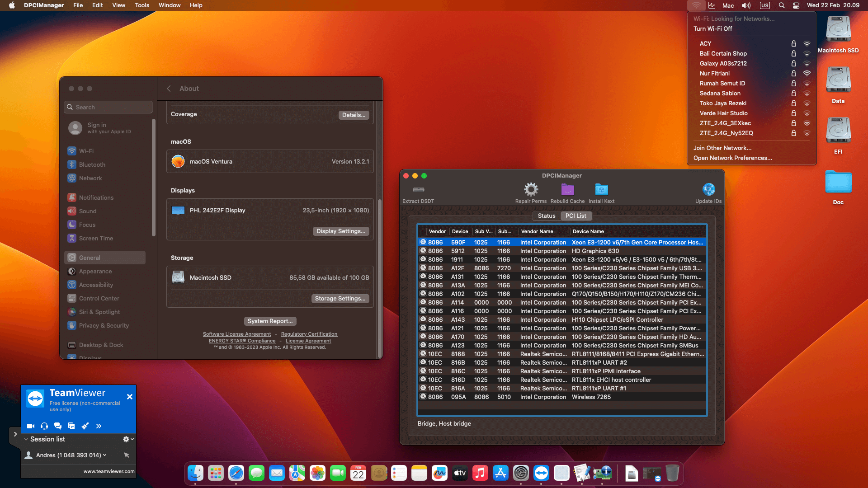Open Control Center from the menu bar
The width and height of the screenshot is (868, 488).
click(x=796, y=5)
